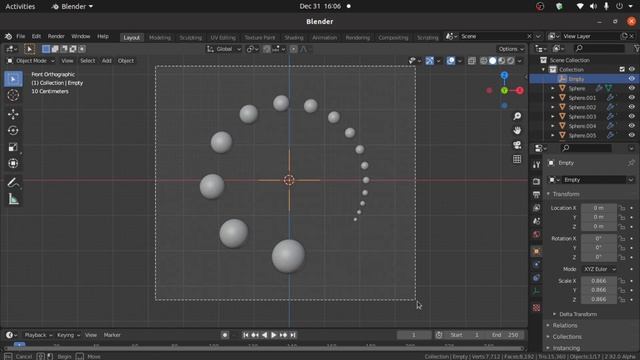
Task: Select the Move tool
Action: point(13,114)
